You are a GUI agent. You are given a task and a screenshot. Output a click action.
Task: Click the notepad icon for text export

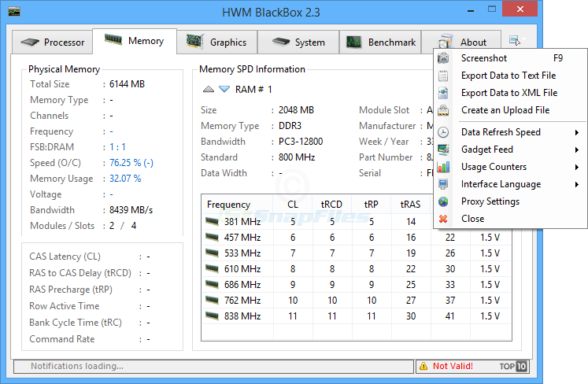[443, 76]
